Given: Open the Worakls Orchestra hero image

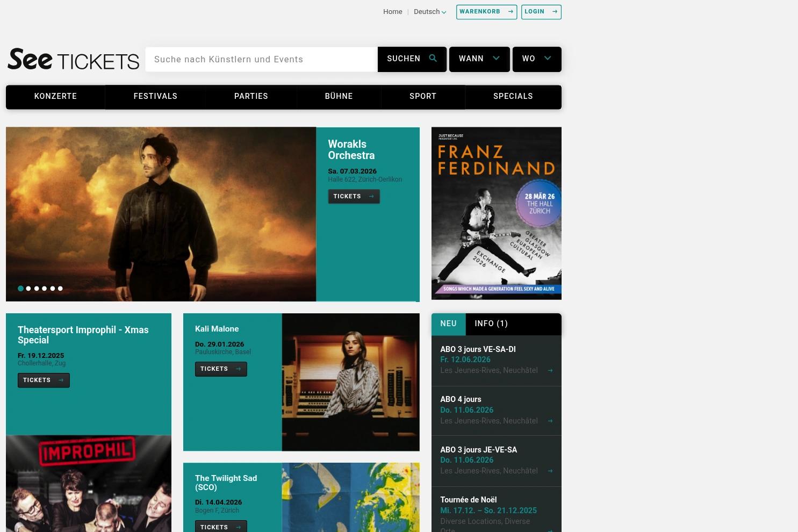Looking at the screenshot, I should pos(161,214).
